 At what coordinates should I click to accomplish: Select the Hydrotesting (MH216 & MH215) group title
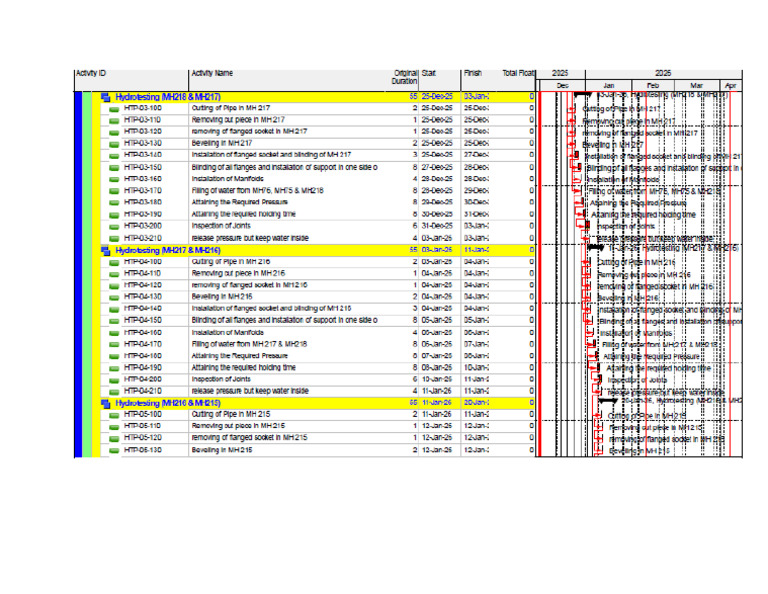click(168, 404)
